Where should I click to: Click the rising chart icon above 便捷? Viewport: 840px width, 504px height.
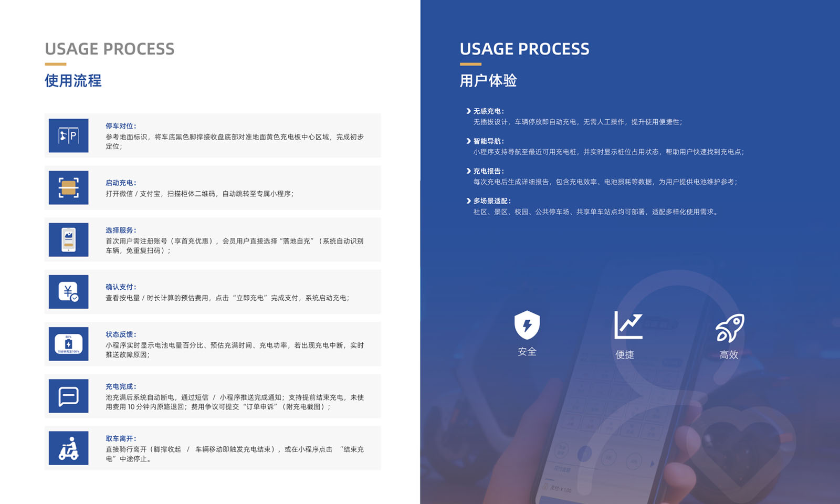tap(628, 325)
